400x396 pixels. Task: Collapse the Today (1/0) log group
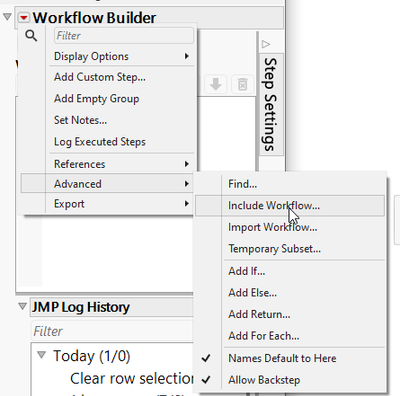pos(42,355)
